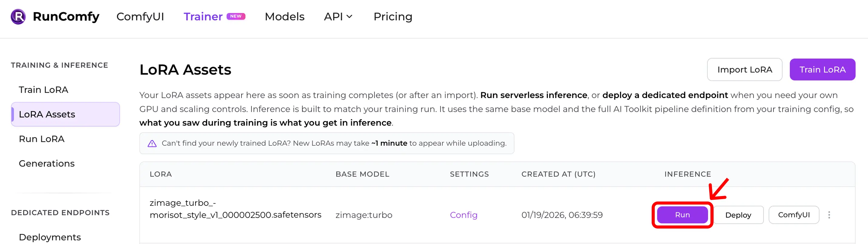Open the API dropdown in the top navigation
Viewport: 868px width, 244px height.
coord(338,16)
